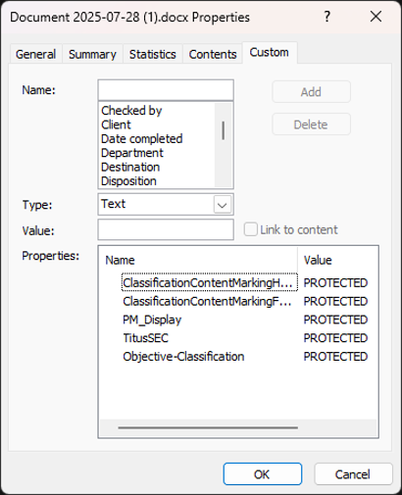Click the Name input field
This screenshot has width=402, height=495.
(166, 90)
